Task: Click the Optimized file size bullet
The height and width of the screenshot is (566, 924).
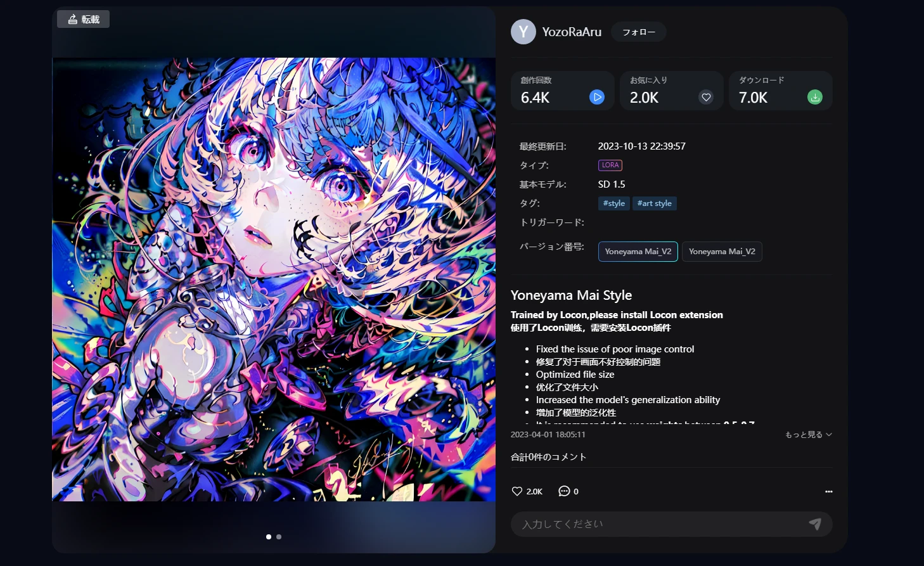Action: coord(575,375)
